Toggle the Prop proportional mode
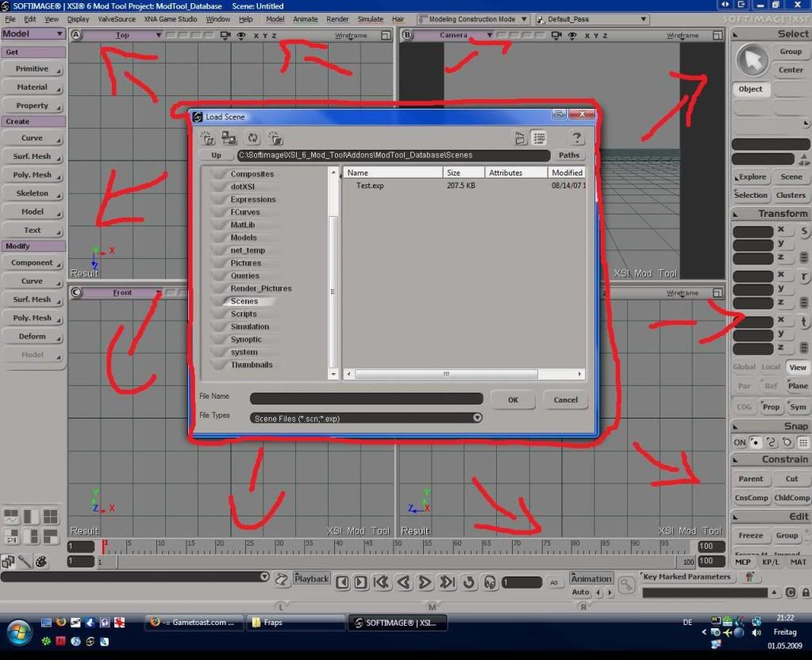The height and width of the screenshot is (660, 812). coord(771,407)
